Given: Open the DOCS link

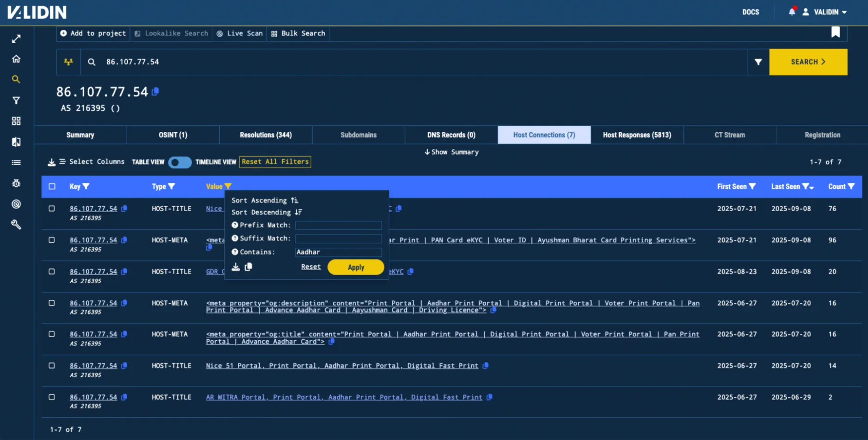Looking at the screenshot, I should (x=751, y=12).
